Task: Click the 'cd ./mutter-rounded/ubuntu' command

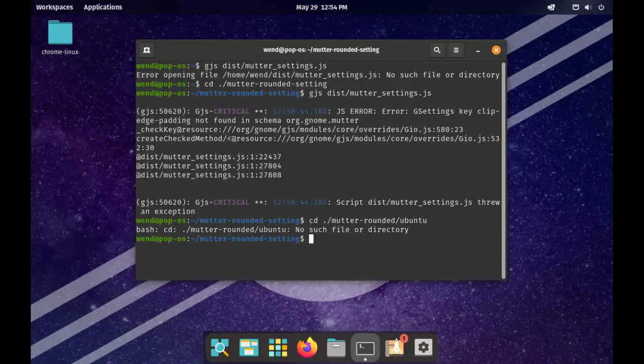Action: coord(368,220)
